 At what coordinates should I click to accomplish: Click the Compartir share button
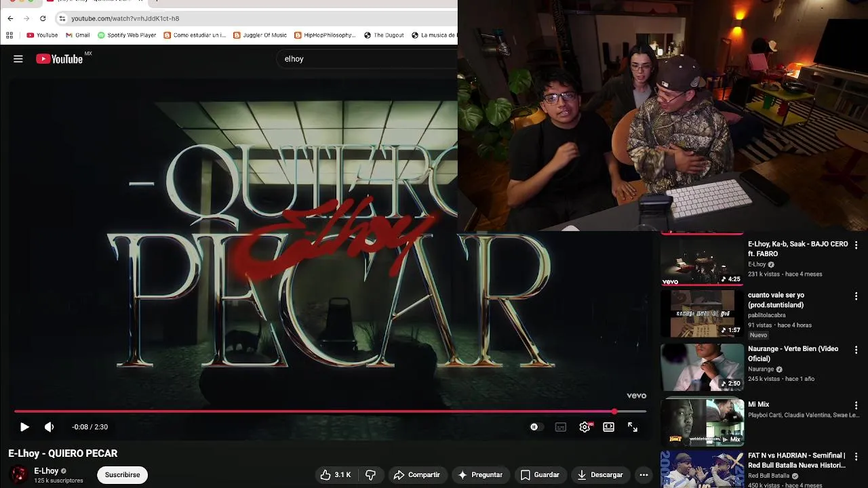416,475
